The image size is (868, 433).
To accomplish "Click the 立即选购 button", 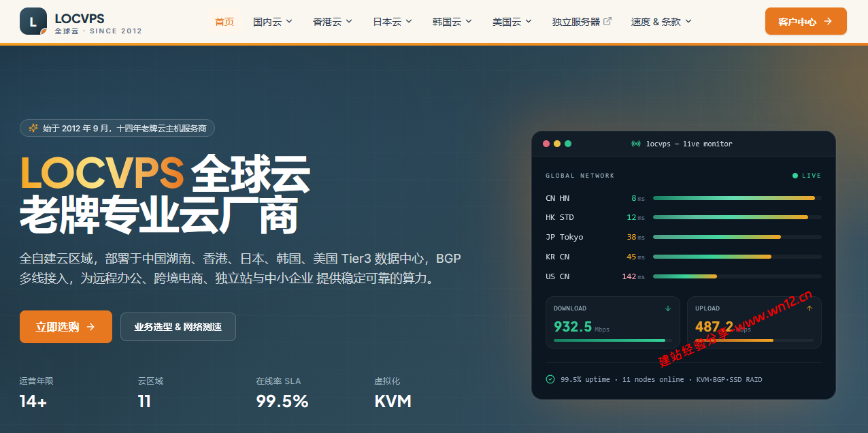I will [x=66, y=327].
